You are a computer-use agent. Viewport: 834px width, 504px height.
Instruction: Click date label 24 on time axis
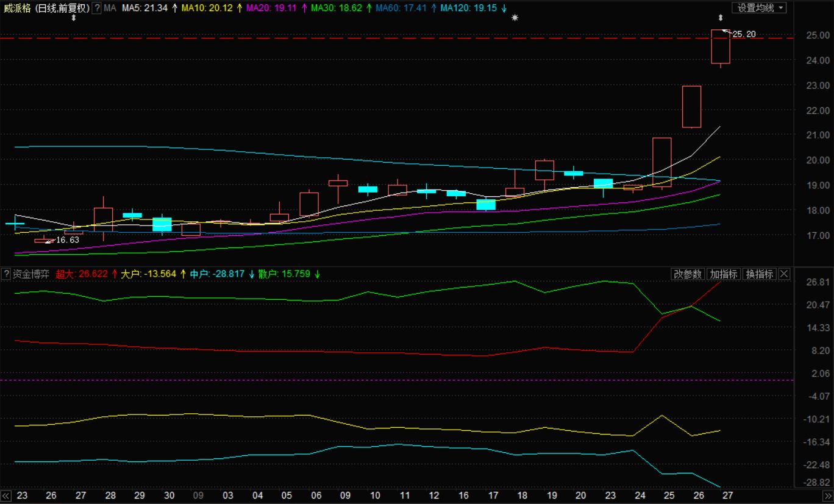pos(640,495)
